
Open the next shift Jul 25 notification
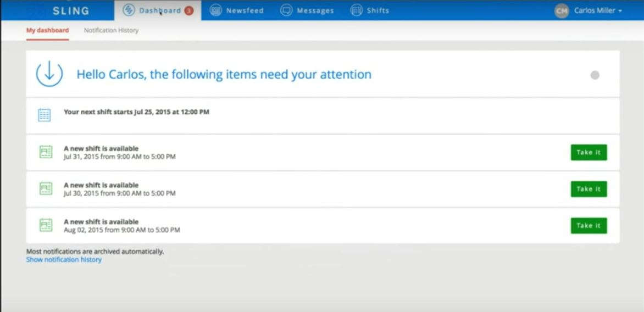click(323, 116)
